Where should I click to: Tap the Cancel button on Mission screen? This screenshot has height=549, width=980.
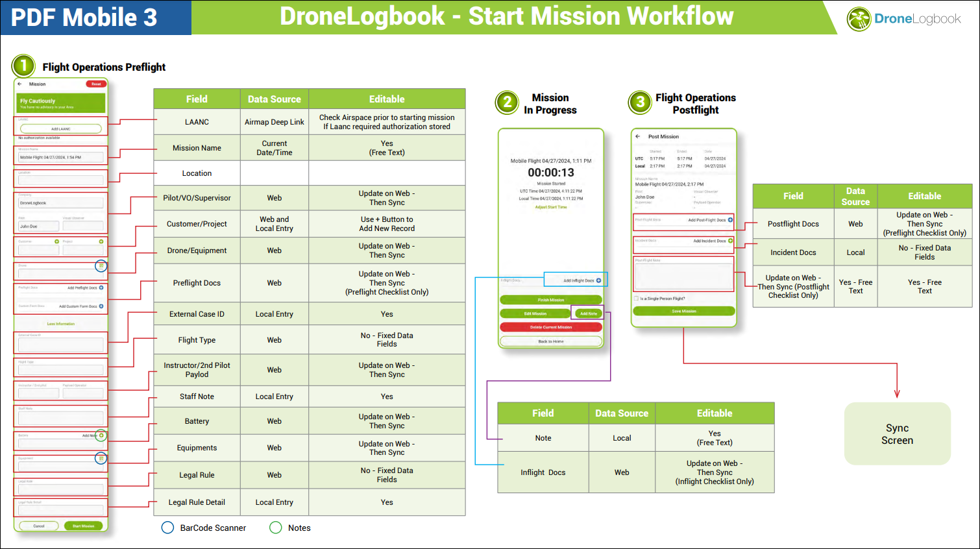pyautogui.click(x=39, y=526)
